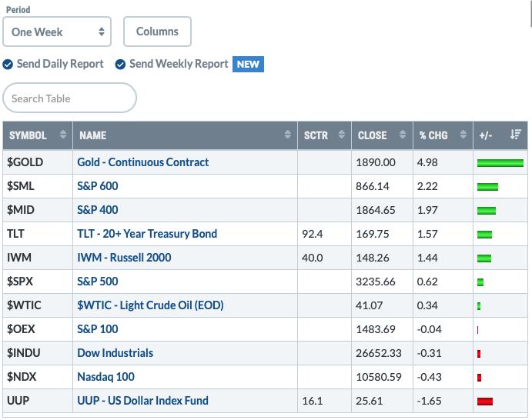Click the NAME column header label

coord(93,135)
